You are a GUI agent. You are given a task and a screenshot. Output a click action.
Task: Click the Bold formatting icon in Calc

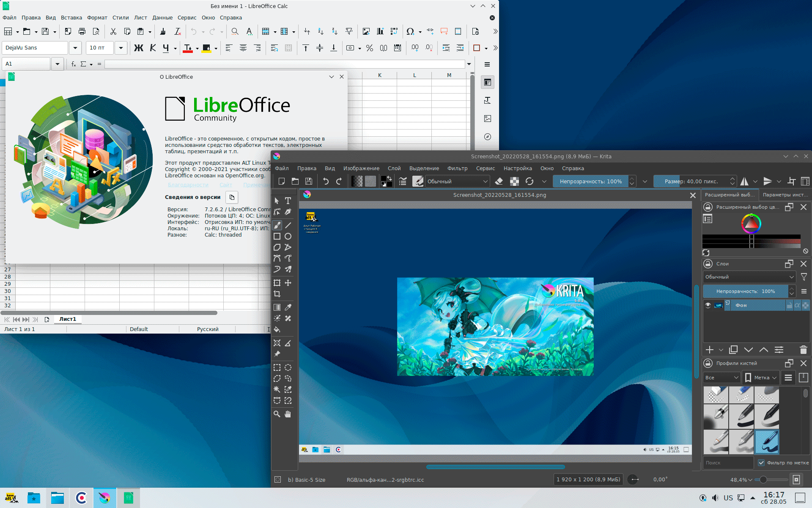coord(138,48)
